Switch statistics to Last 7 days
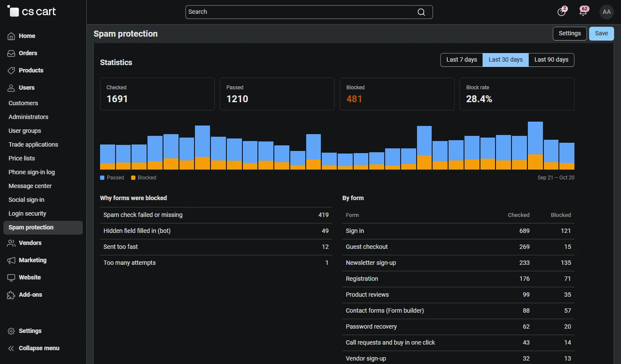Screen dimensions: 621x364 coord(461,60)
